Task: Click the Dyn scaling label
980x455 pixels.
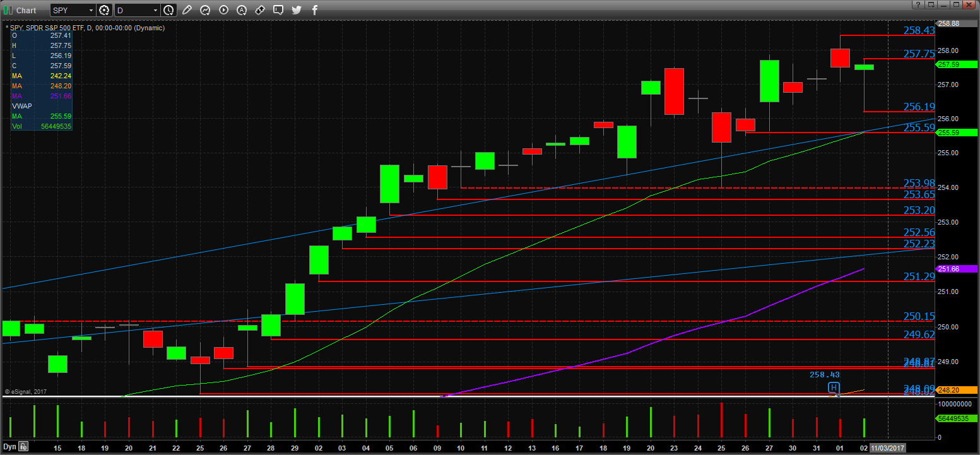Action: (9, 446)
